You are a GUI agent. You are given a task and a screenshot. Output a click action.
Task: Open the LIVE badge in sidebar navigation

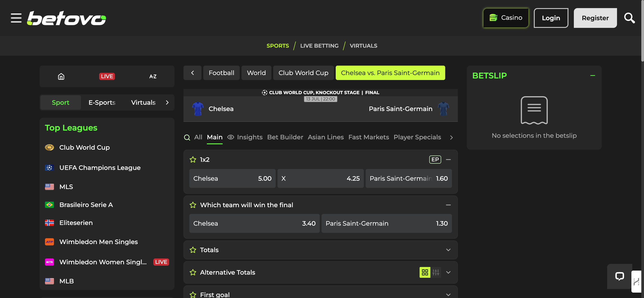[x=107, y=76]
